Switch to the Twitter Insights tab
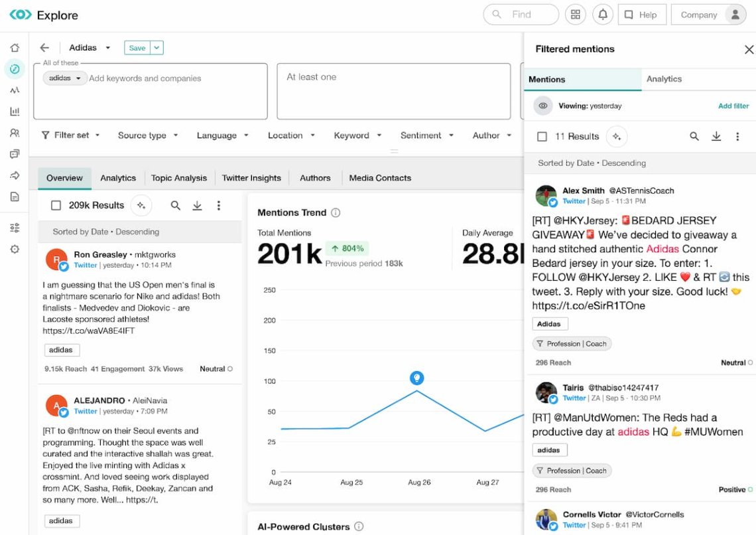756x535 pixels. [x=252, y=178]
